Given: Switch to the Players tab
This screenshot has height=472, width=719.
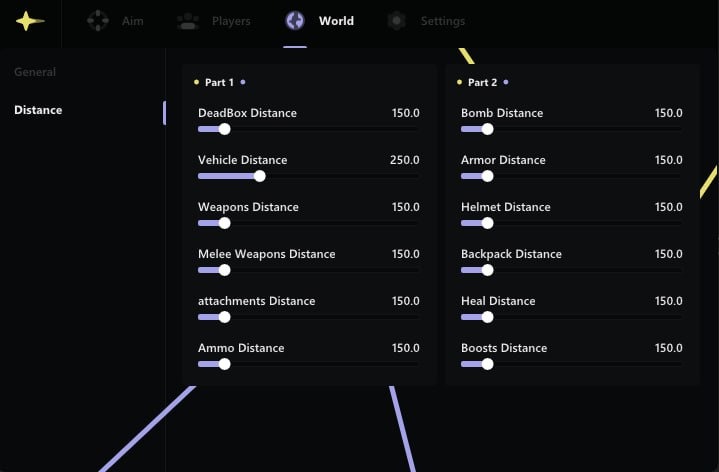Looking at the screenshot, I should pyautogui.click(x=229, y=21).
